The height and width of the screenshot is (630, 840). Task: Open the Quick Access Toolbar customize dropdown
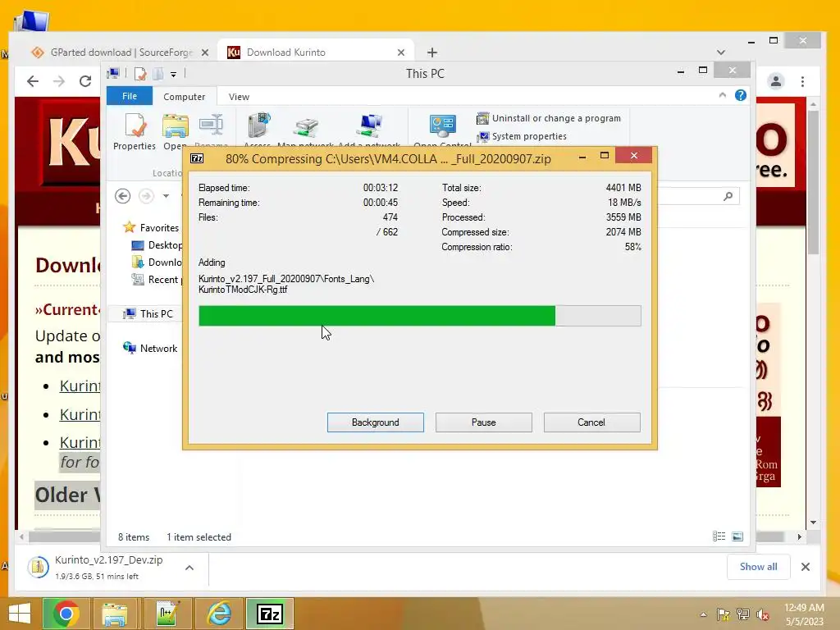[x=174, y=75]
